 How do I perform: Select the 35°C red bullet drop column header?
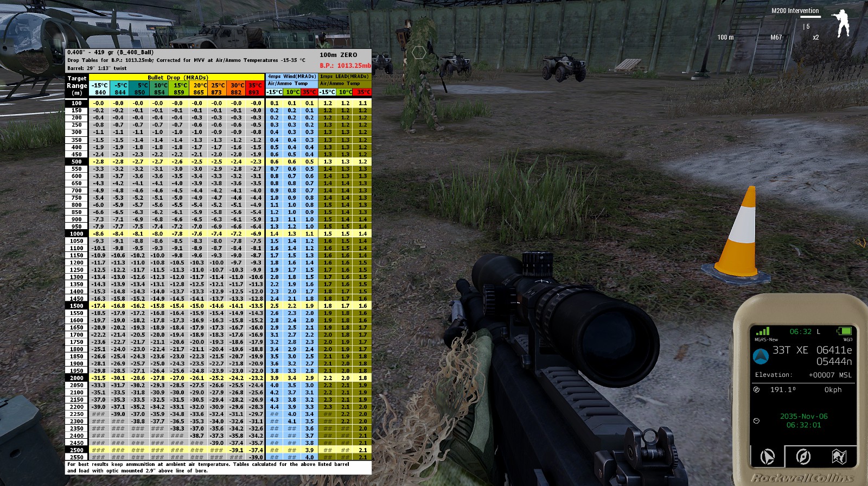tap(255, 89)
